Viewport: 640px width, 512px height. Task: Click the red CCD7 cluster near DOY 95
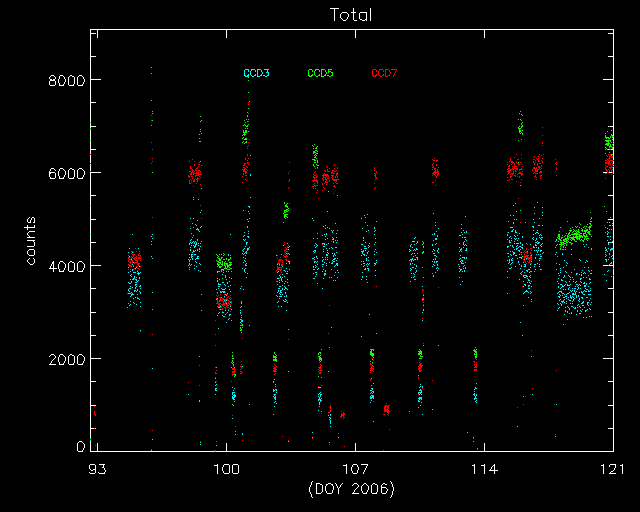click(134, 261)
